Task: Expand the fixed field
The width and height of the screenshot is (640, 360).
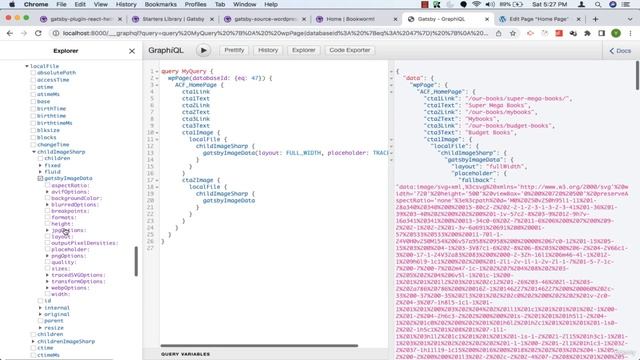Action: click(x=40, y=165)
